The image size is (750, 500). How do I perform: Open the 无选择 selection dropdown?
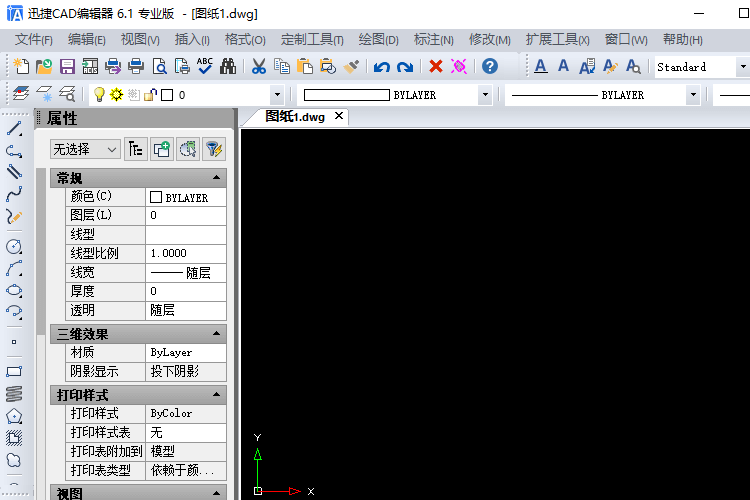click(x=85, y=150)
